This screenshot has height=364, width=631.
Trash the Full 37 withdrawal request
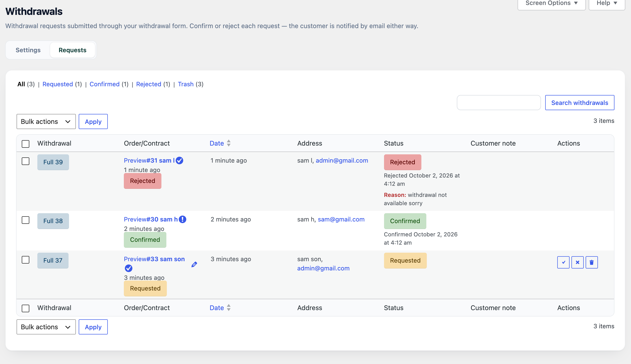click(x=592, y=262)
